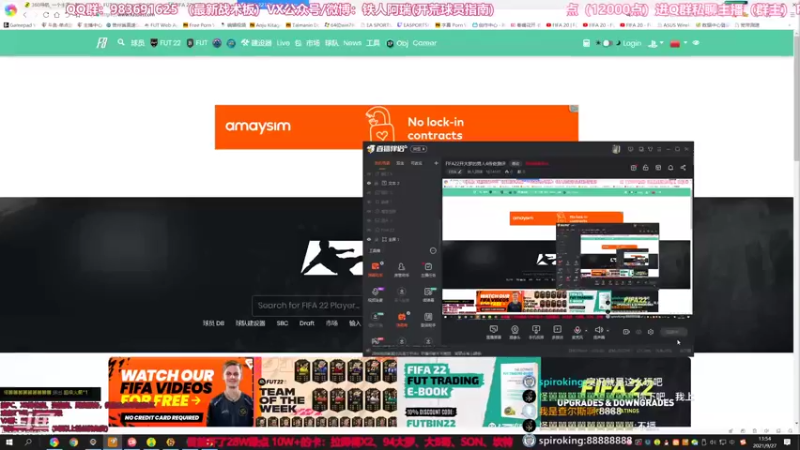Open 市场 market menu in navbar
The height and width of the screenshot is (450, 800).
(313, 43)
